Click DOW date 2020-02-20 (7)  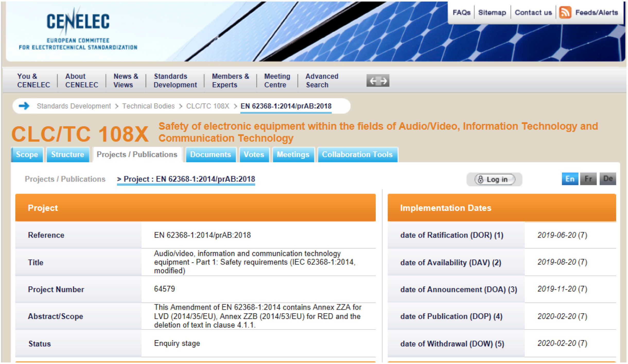coord(562,343)
